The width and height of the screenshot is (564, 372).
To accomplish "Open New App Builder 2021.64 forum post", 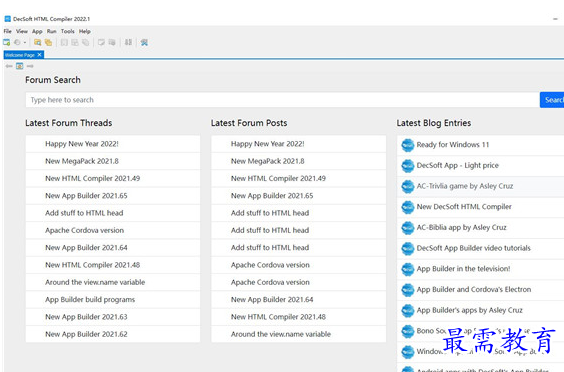I will [x=299, y=299].
